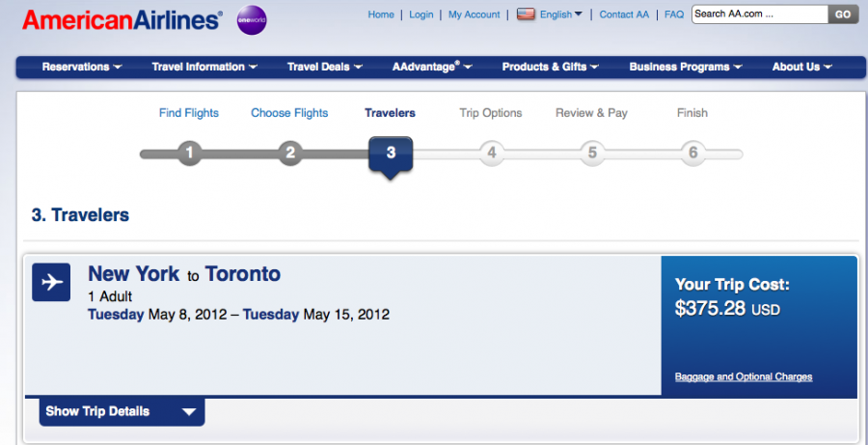Click the US flag language icon
The image size is (868, 445).
(526, 14)
